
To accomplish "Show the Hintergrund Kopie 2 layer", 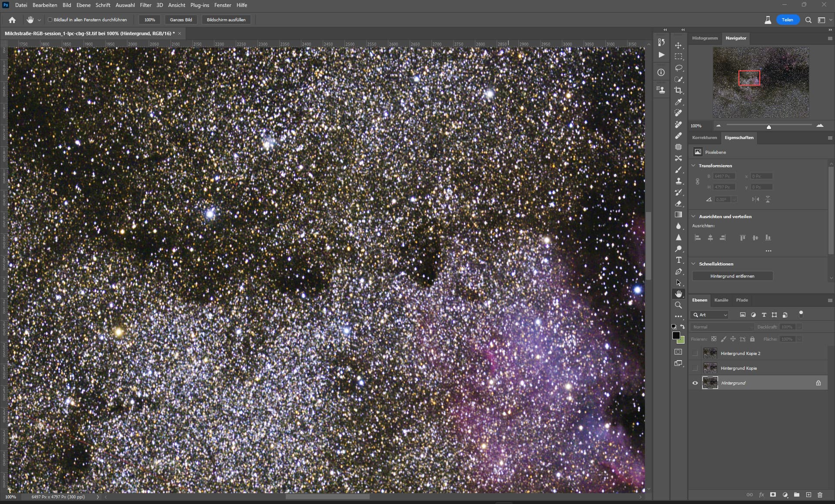I will point(695,353).
